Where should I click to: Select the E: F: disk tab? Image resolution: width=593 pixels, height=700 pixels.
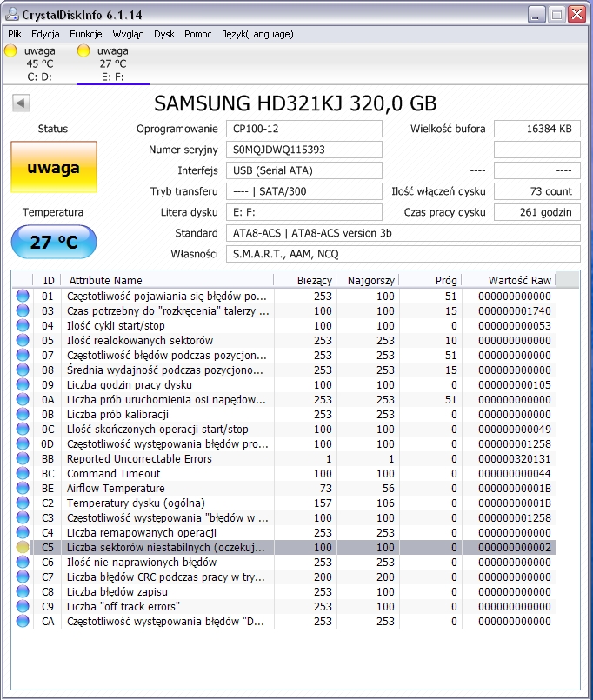[x=112, y=63]
